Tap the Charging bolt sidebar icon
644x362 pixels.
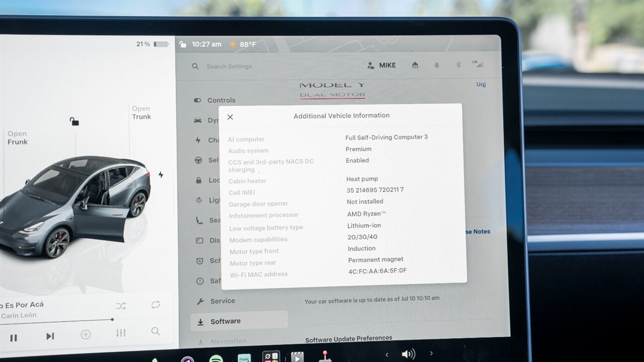198,140
